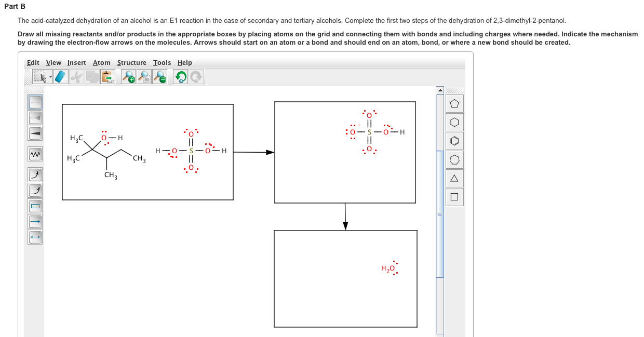Select the Zoom In magnifier tool
This screenshot has height=337, width=644.
(x=128, y=76)
